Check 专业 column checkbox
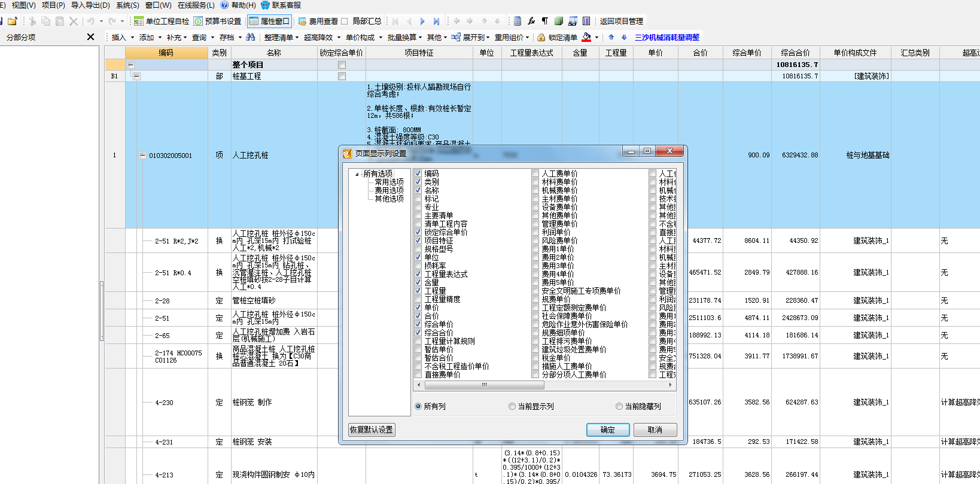This screenshot has width=980, height=484. coord(418,207)
